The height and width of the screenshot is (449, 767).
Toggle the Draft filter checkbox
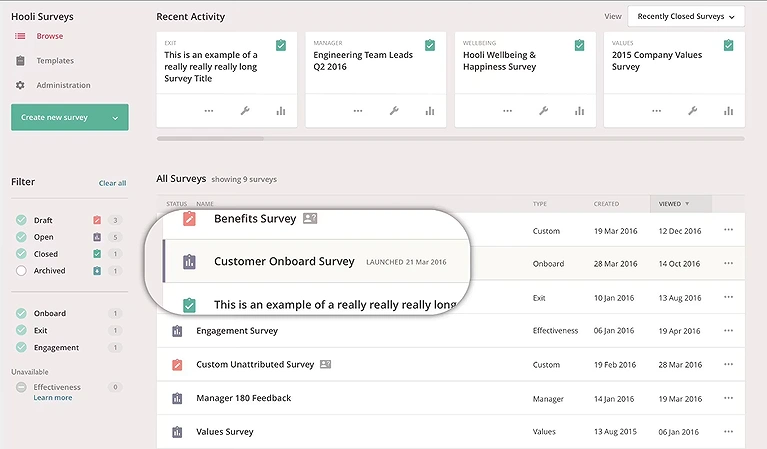click(21, 220)
